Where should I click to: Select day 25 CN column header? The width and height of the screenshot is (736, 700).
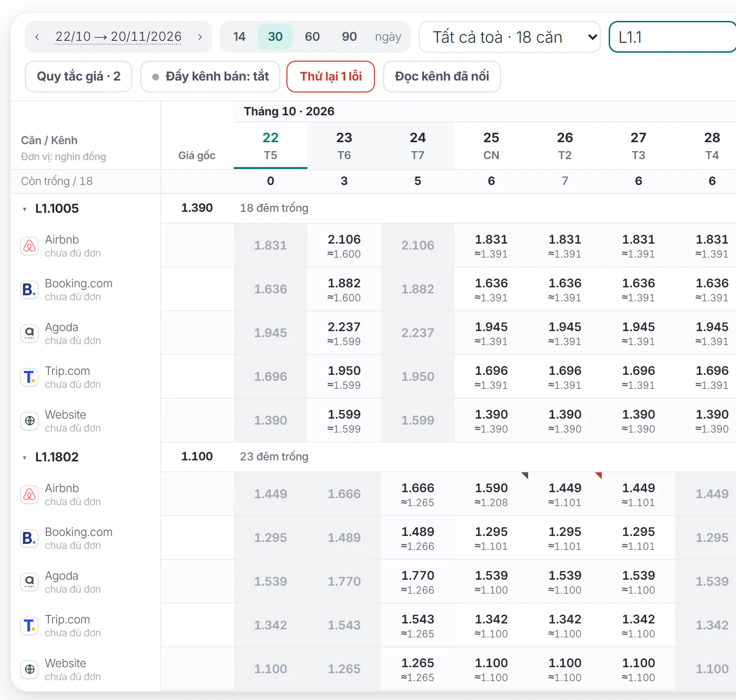[491, 146]
